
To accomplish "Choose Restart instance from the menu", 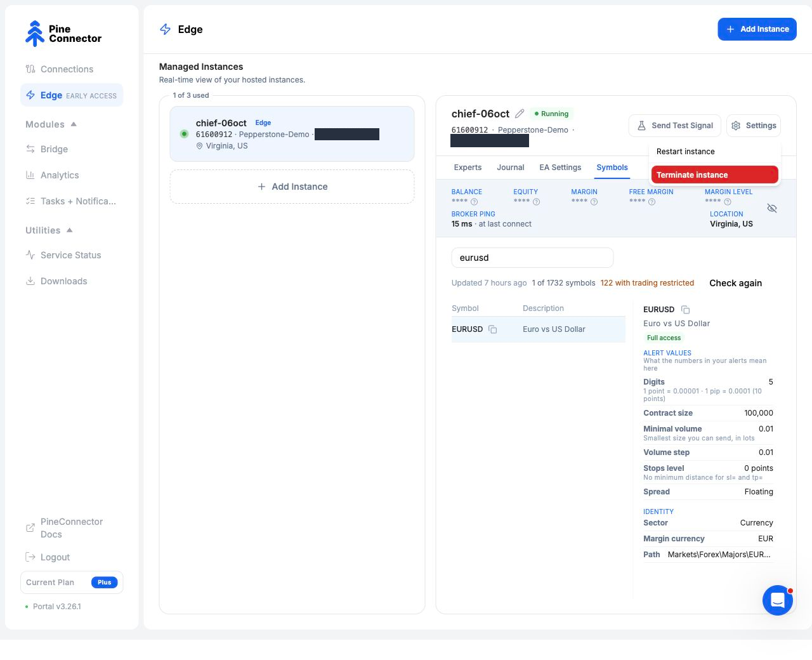I will click(715, 152).
